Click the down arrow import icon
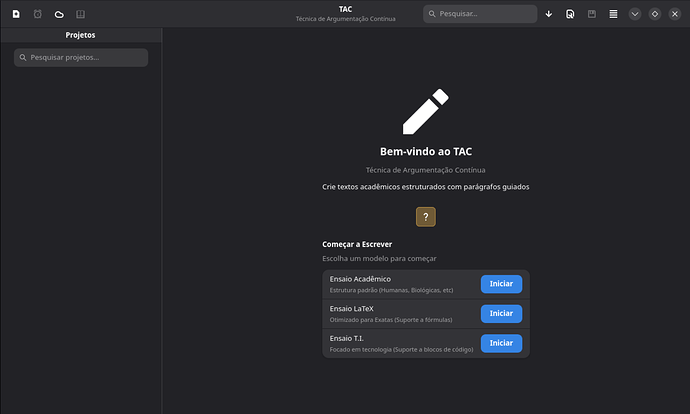The height and width of the screenshot is (414, 690). click(548, 14)
